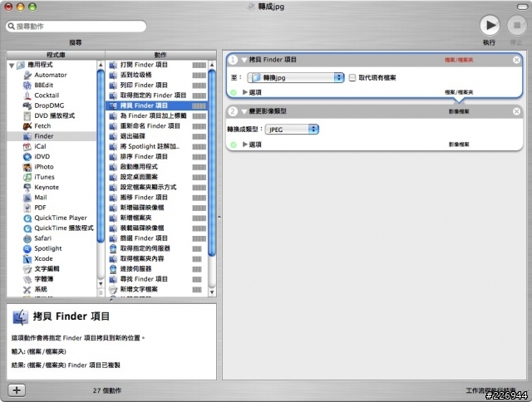
Task: Choose the 啟動應用程式 action
Action: click(156, 167)
